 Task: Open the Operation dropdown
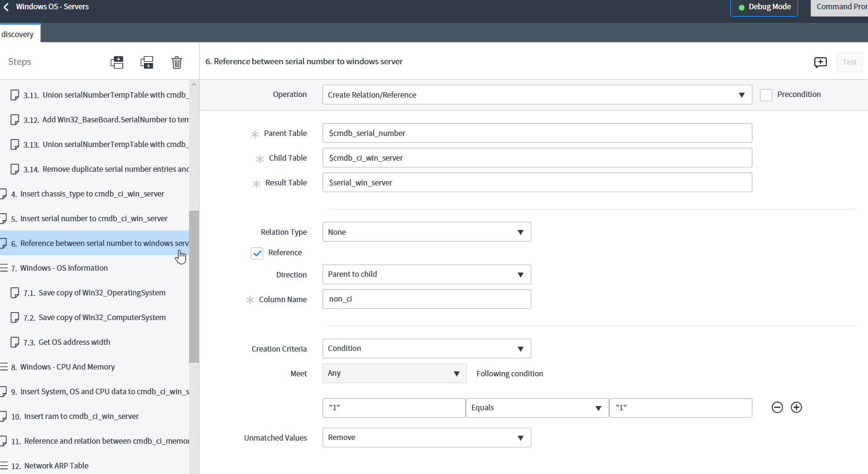(537, 95)
